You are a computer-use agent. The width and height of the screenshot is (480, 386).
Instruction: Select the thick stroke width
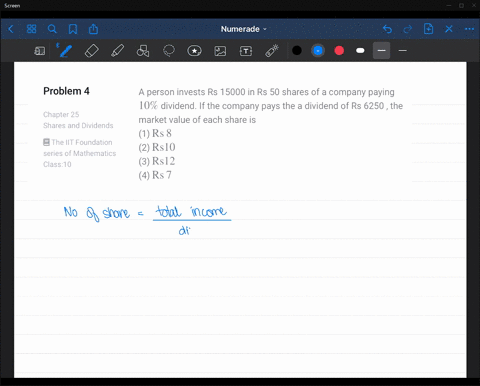[x=381, y=51]
